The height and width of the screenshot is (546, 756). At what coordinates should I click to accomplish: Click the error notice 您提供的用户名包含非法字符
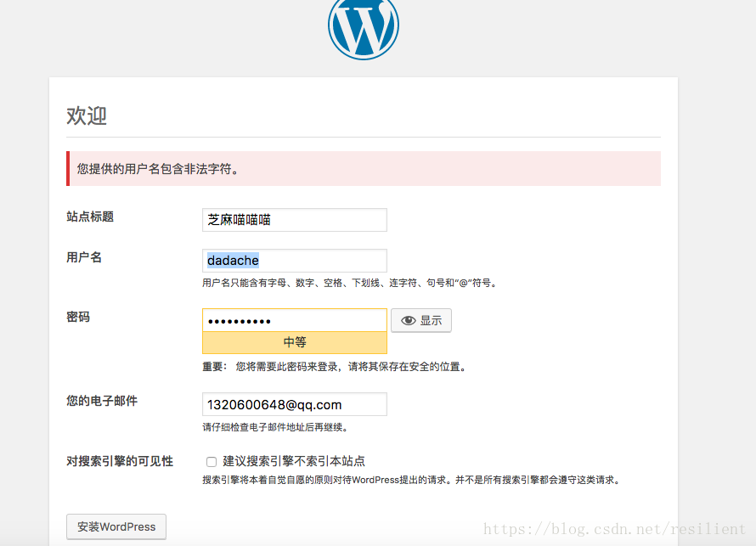(364, 169)
